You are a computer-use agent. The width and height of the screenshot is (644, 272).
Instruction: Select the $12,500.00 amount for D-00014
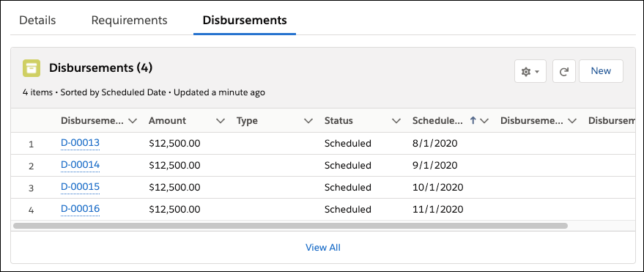(174, 166)
